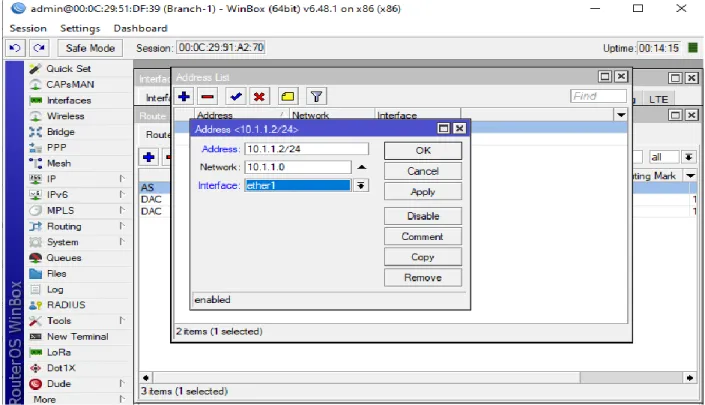Open the Routing Mark column dropdown arrow
Viewport: 705px width, 405px height.
(x=690, y=176)
